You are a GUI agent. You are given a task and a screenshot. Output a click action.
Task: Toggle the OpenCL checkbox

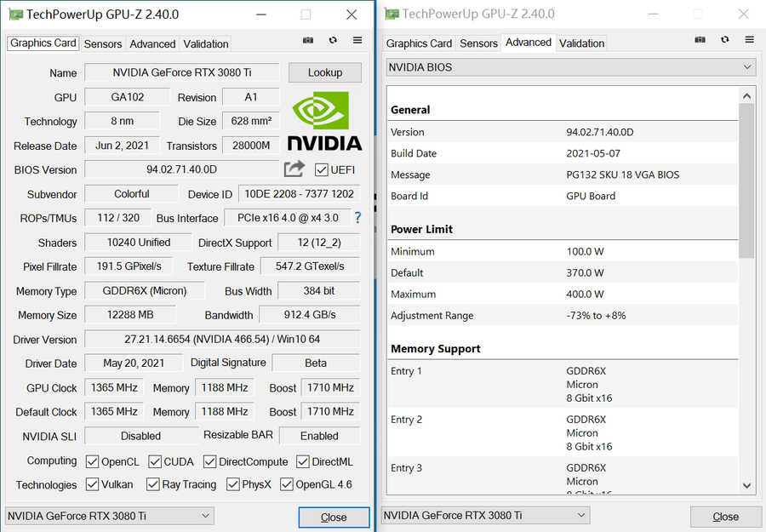93,461
